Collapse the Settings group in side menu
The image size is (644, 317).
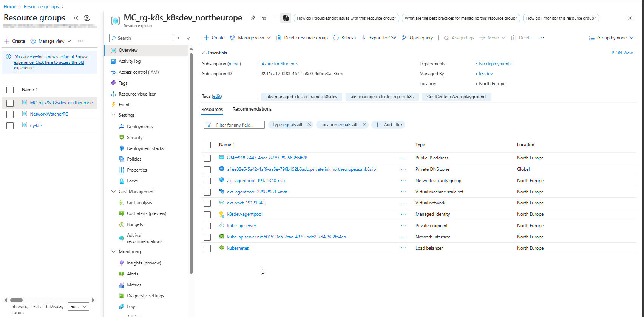(113, 115)
